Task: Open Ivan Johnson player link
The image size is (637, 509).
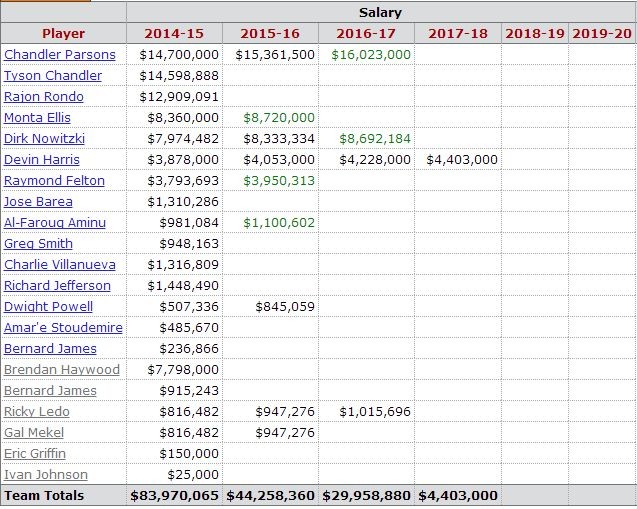Action: click(x=46, y=474)
